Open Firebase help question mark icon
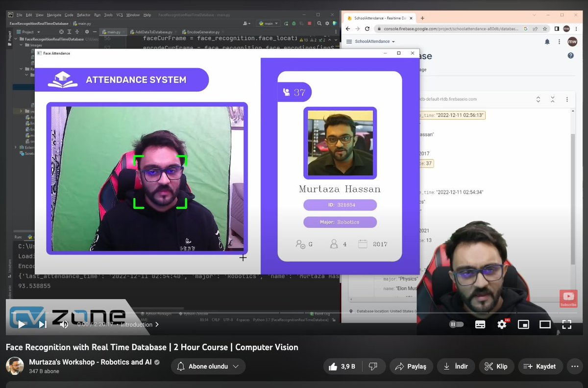Viewport: 588px width, 388px height. pyautogui.click(x=570, y=55)
